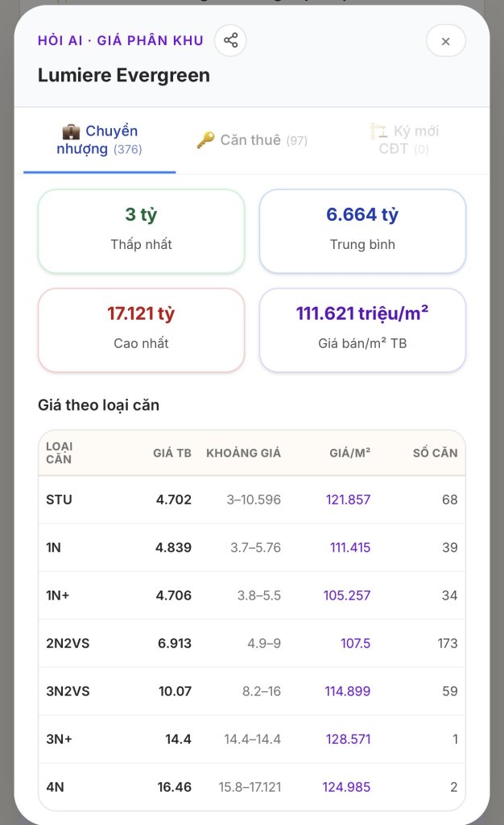
Task: Click the 128.571 value for 3N+
Action: [x=348, y=740]
